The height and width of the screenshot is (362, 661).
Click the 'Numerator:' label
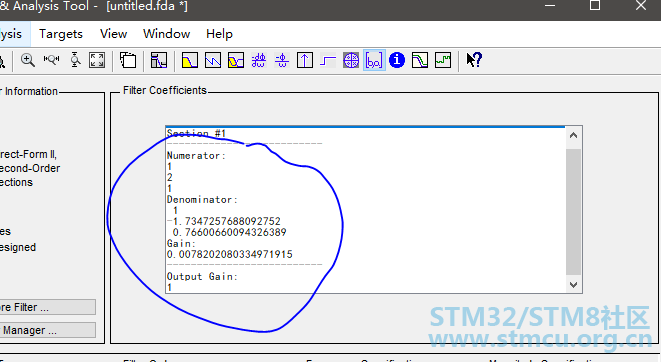[196, 156]
